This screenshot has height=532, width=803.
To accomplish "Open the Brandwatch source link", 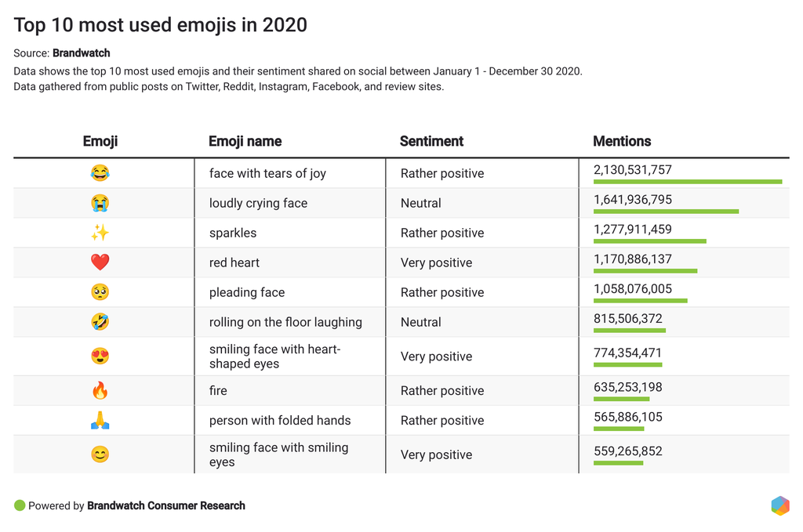I will click(82, 53).
